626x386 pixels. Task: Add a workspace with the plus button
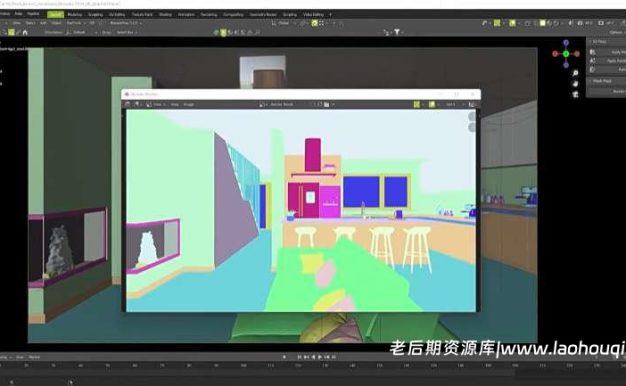pos(330,15)
